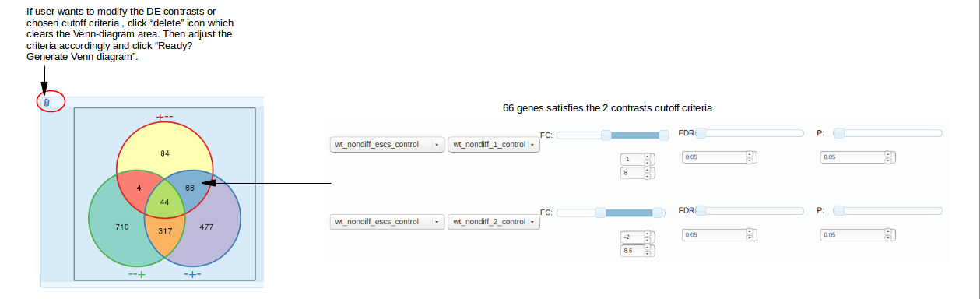
Task: Open first row wt_nondiff_escs_control dropdown
Action: coord(387,145)
